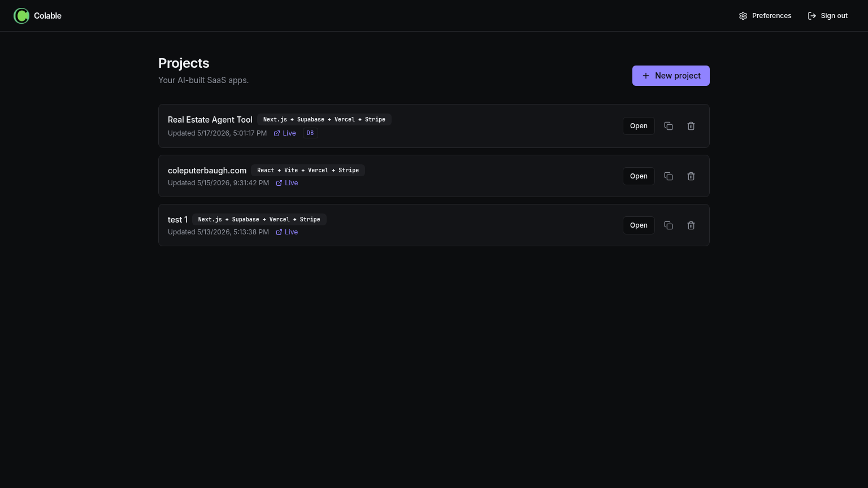Image resolution: width=868 pixels, height=488 pixels.
Task: Open the Real Estate Agent Tool project
Action: tap(639, 126)
